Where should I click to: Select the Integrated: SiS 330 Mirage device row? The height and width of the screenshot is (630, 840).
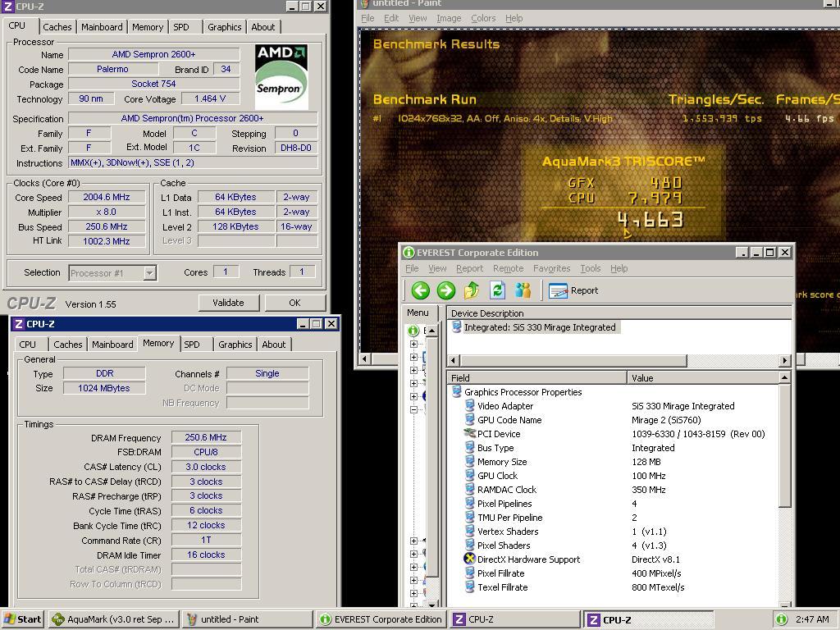[x=536, y=326]
